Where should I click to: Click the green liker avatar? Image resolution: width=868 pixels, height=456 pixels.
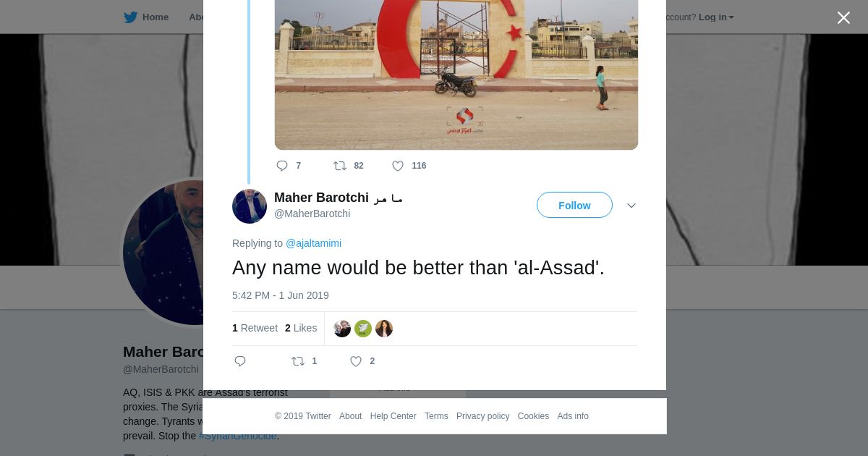pos(363,329)
